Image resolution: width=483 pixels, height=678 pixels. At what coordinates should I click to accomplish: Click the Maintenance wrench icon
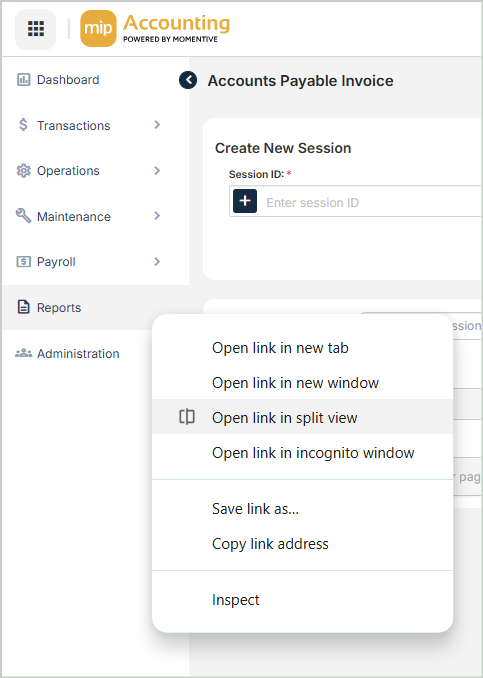(23, 216)
